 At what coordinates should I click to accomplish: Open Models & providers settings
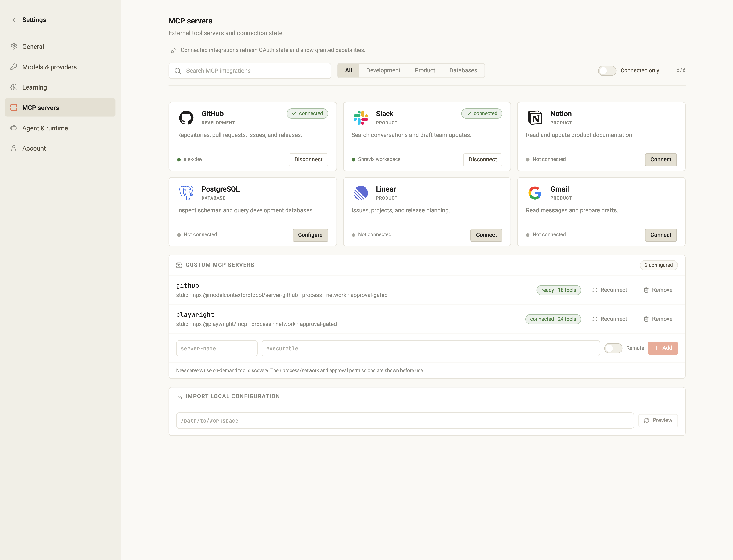tap(60, 67)
